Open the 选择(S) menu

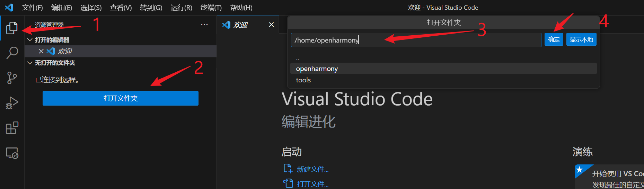[x=91, y=8]
